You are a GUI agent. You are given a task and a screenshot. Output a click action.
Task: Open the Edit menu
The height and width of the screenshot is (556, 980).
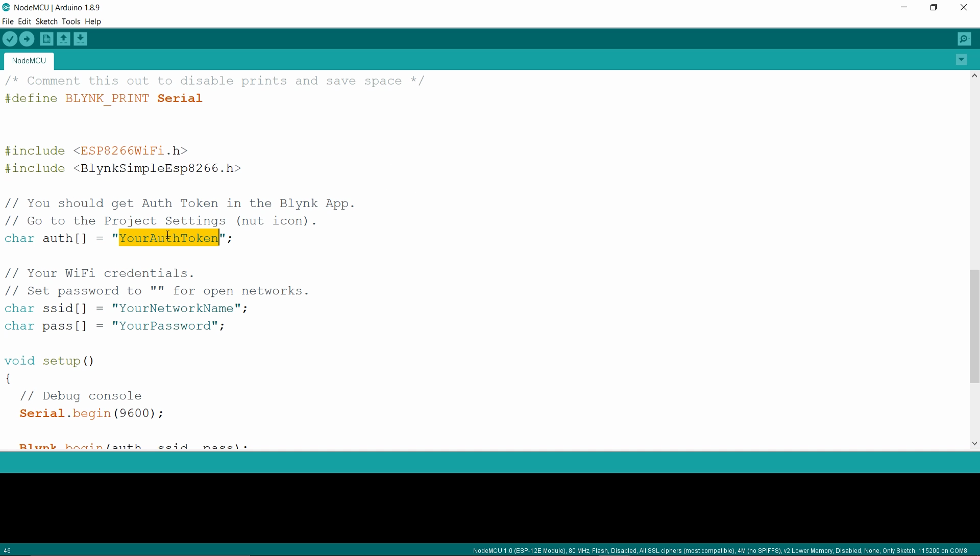pos(24,21)
